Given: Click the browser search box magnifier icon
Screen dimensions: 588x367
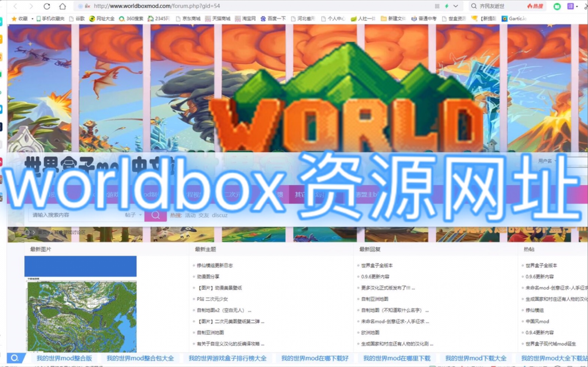Looking at the screenshot, I should (474, 6).
